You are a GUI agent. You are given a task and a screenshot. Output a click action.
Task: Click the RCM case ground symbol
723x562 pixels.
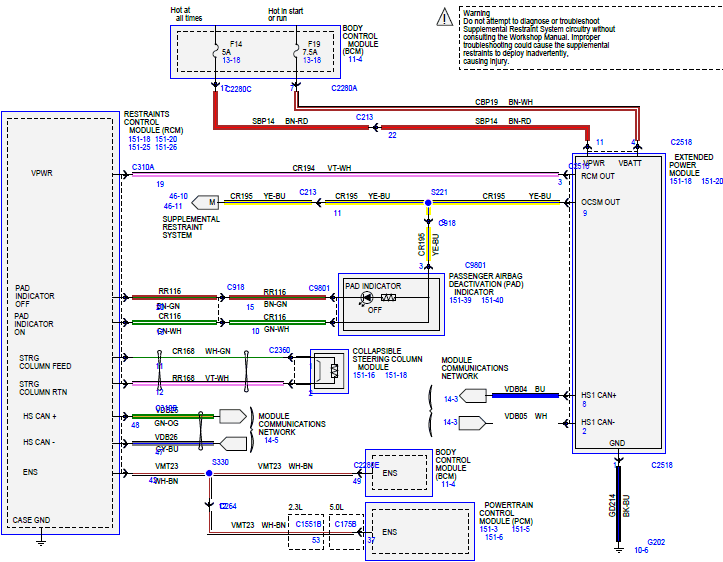click(x=41, y=541)
